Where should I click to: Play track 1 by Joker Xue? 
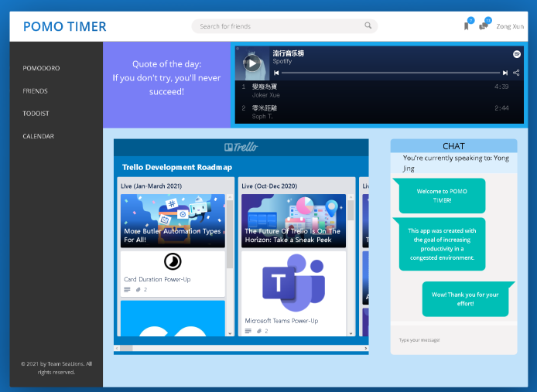pyautogui.click(x=379, y=90)
